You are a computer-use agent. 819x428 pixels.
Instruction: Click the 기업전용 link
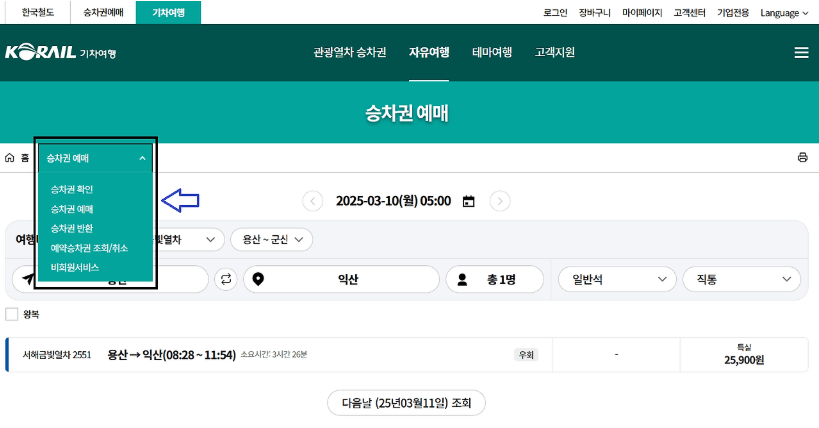(733, 13)
